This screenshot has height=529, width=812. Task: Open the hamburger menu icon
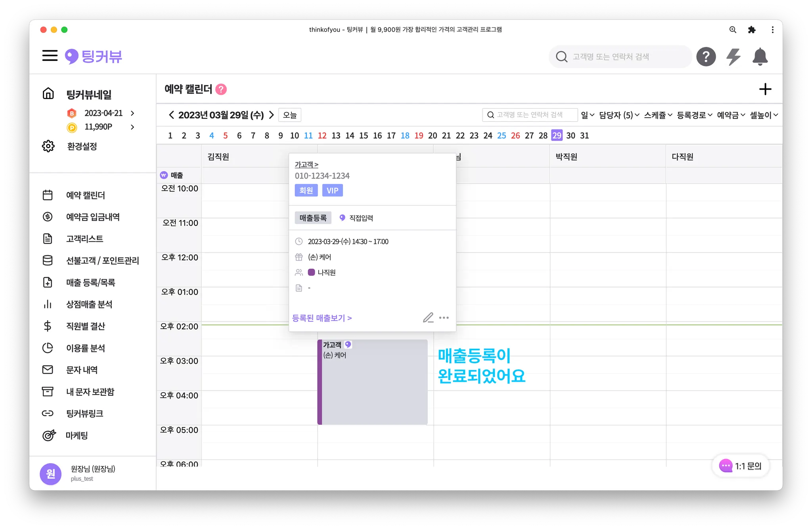click(50, 55)
